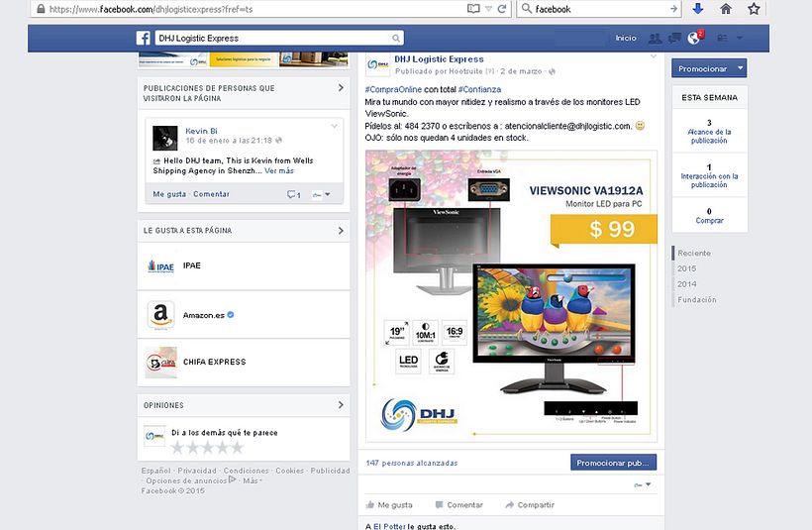Click browser reader view icon
The image size is (812, 530).
click(473, 9)
